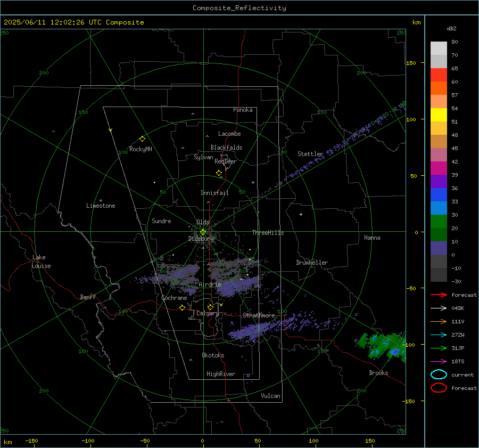Click the Banff label
This screenshot has height=448, width=479.
coord(88,297)
